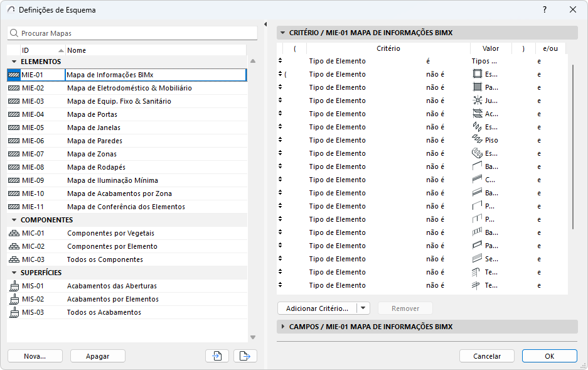The width and height of the screenshot is (588, 370).
Task: Click the import schema icon button
Action: pos(217,356)
